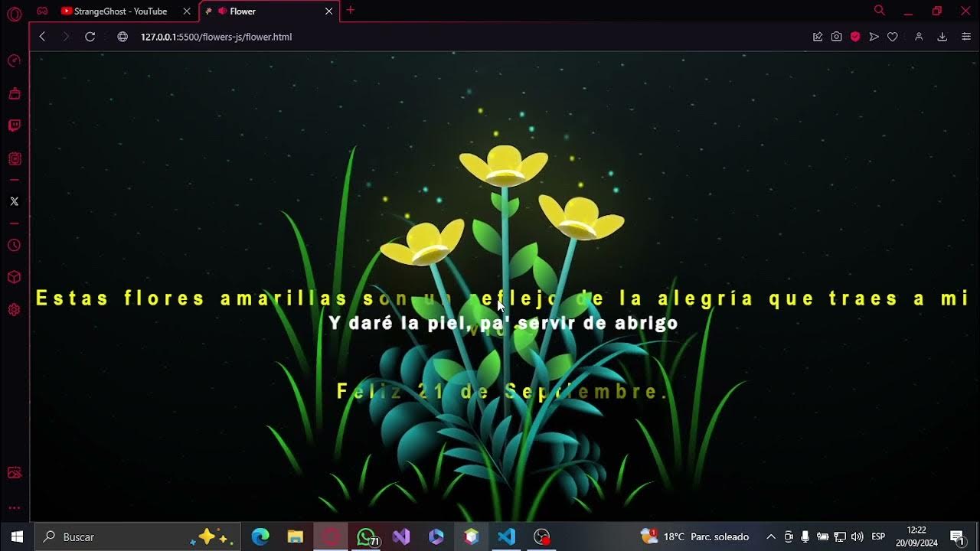Go back to previous page
This screenshot has width=980, height=551.
42,37
